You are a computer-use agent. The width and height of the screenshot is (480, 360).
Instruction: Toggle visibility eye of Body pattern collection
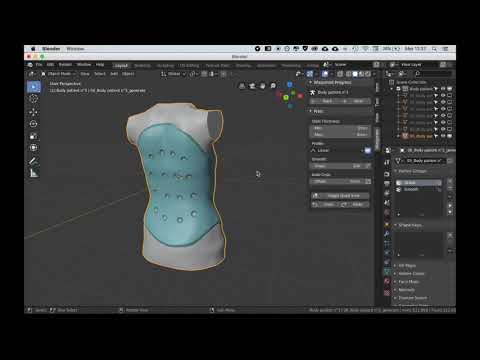pyautogui.click(x=443, y=89)
